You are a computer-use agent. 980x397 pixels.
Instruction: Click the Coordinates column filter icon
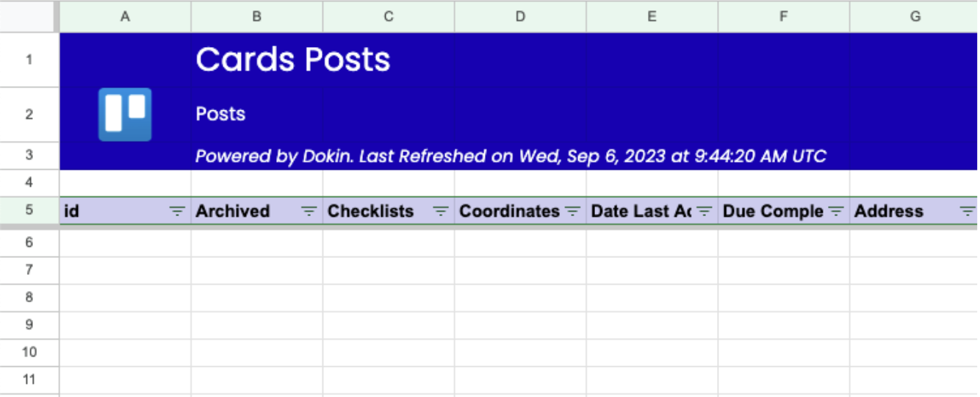[x=572, y=212]
